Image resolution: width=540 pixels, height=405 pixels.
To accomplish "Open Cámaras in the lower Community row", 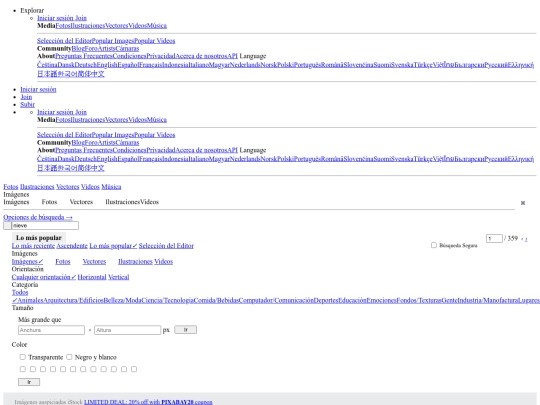I will pos(127,142).
